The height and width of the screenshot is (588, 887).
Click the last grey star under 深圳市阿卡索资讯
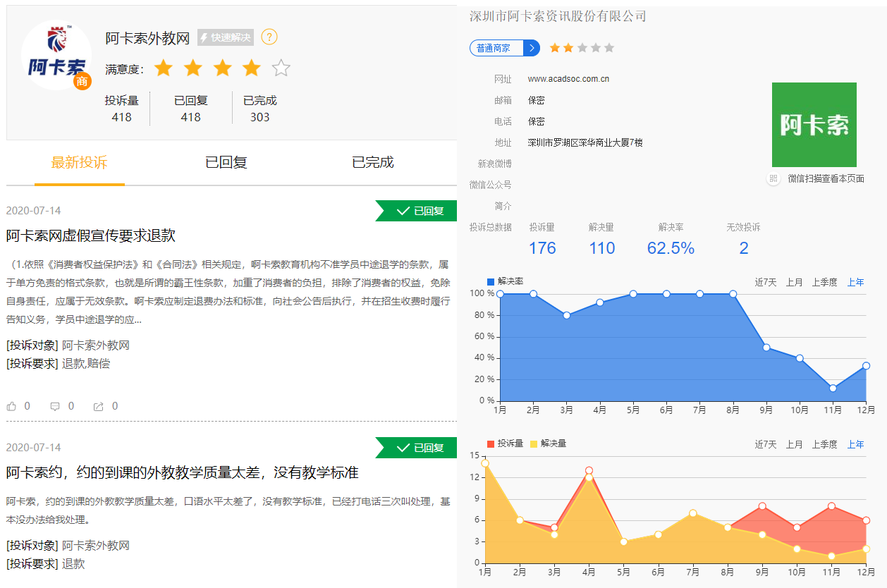(x=609, y=48)
